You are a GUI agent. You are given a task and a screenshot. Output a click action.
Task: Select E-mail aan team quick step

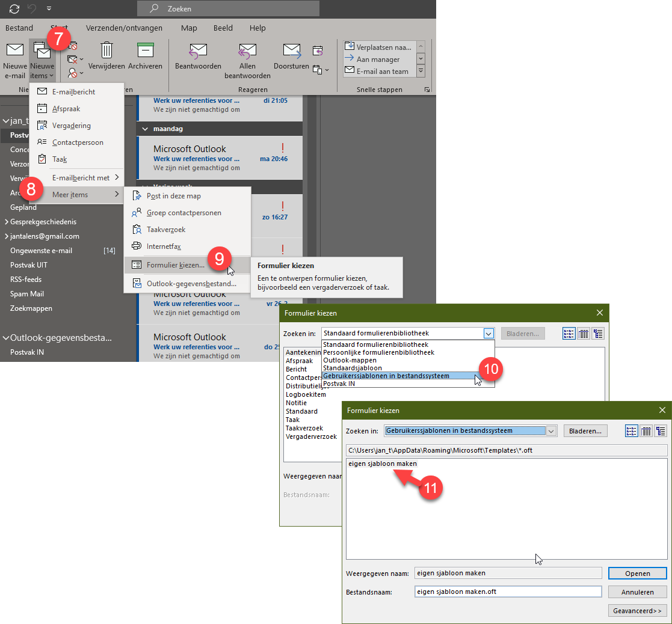pyautogui.click(x=379, y=71)
